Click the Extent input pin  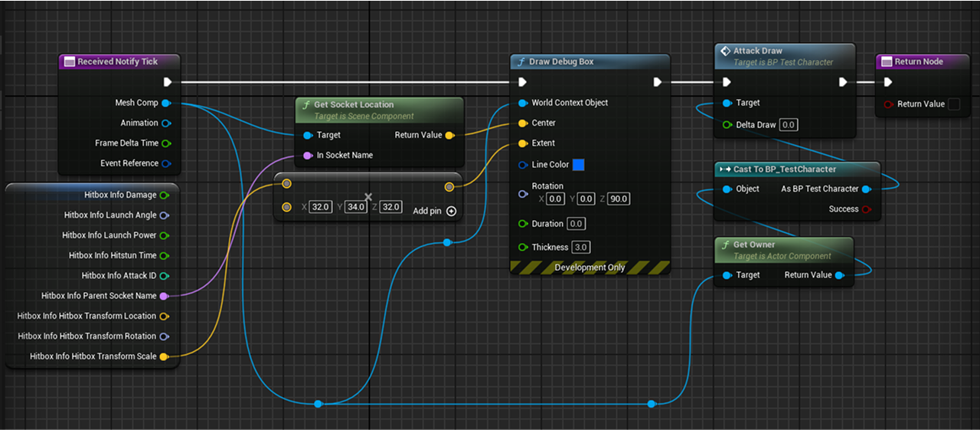coord(523,143)
